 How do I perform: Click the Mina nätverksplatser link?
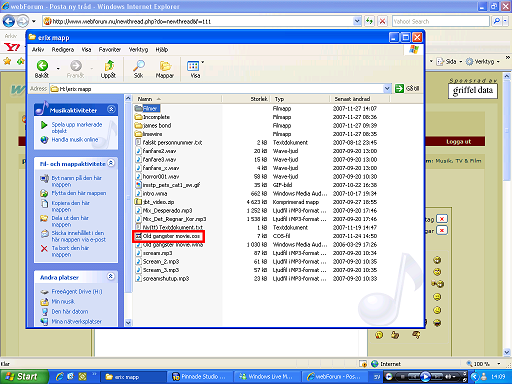76,322
